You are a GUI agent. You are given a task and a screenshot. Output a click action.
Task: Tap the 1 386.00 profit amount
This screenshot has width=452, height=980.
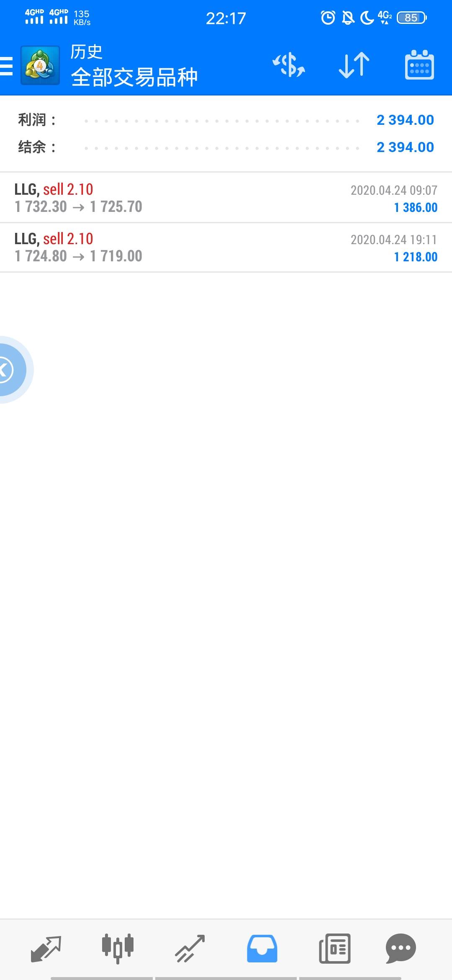(416, 208)
